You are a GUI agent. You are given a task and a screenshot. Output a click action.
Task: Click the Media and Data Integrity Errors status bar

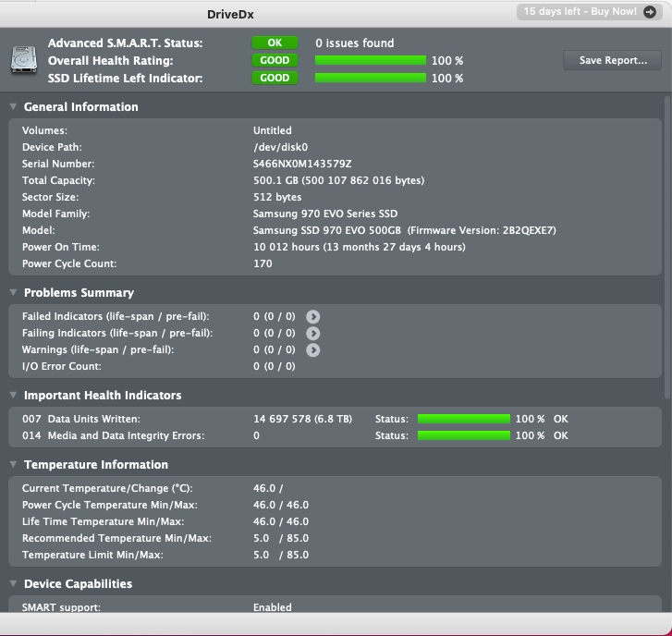coord(464,435)
